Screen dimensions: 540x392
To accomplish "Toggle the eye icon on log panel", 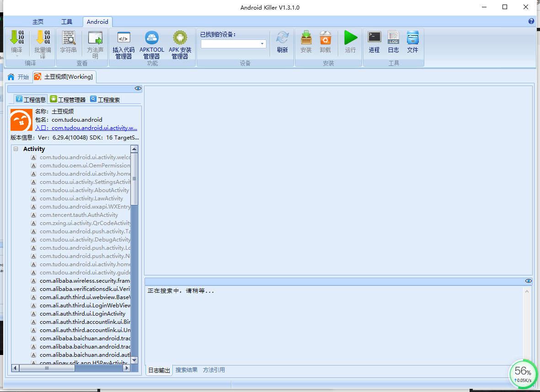I will pos(528,281).
